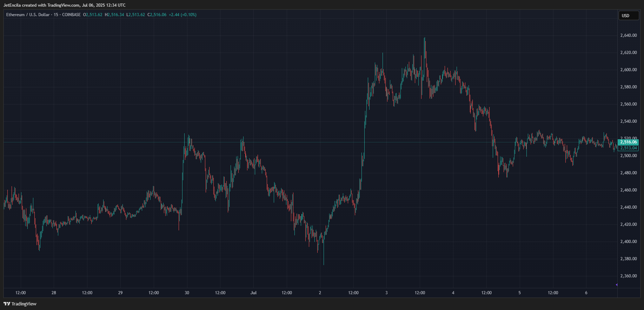Click the 30 date on time axis
Image resolution: width=644 pixels, height=310 pixels.
click(187, 293)
